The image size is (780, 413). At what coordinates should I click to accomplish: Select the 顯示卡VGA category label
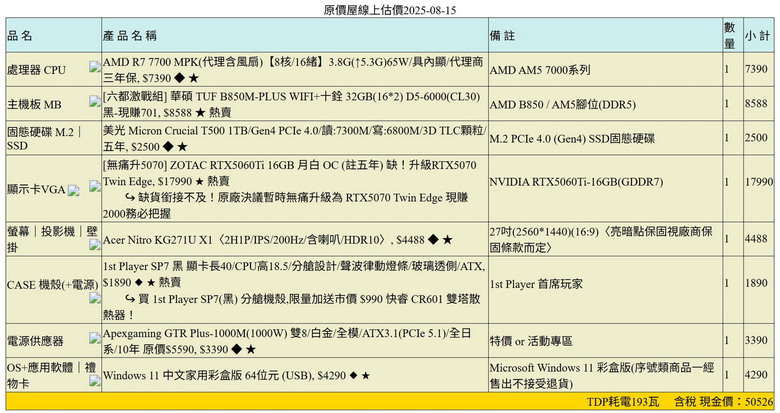[x=36, y=190]
